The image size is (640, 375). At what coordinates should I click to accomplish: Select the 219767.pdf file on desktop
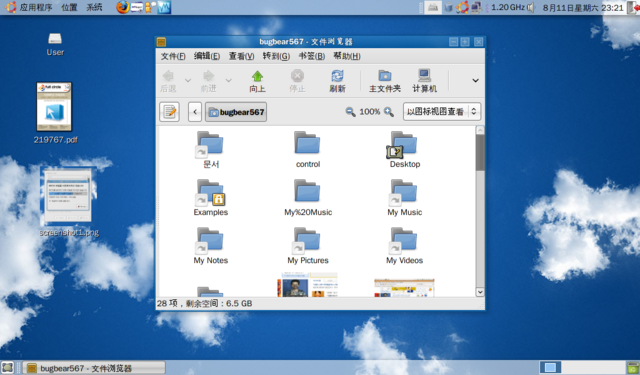coord(55,113)
